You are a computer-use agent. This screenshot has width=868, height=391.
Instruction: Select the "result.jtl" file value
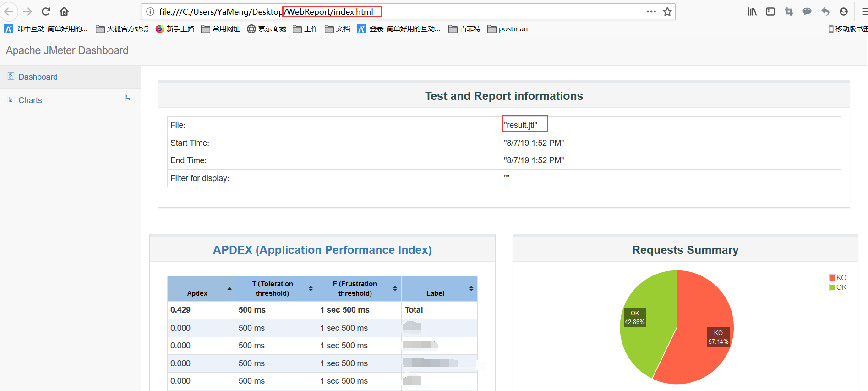(x=521, y=125)
